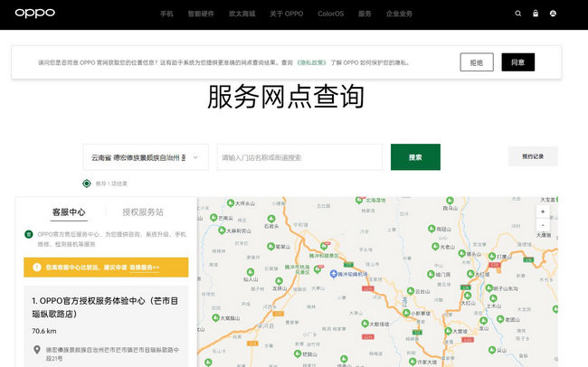This screenshot has width=588, height=367.
Task: Click the 腾冲和顺景区 label on the map
Action: (x=324, y=256)
